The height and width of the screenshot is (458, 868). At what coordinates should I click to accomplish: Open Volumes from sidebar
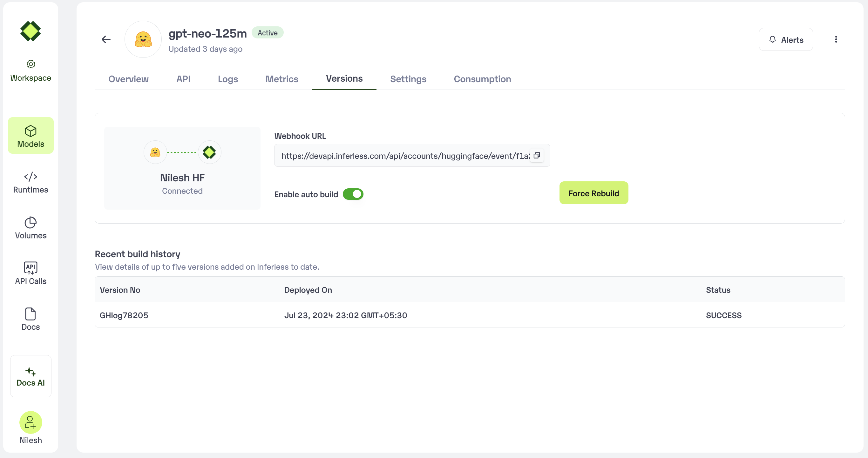point(31,228)
